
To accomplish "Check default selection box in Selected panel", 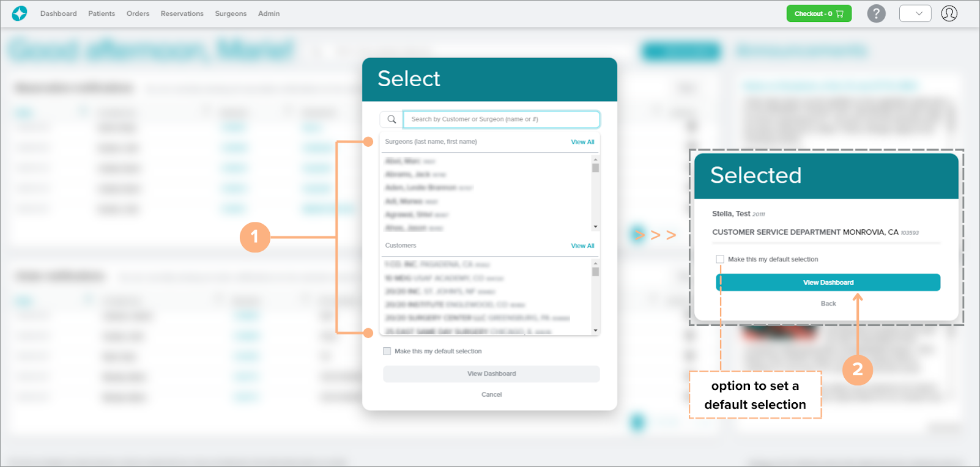I will click(720, 259).
